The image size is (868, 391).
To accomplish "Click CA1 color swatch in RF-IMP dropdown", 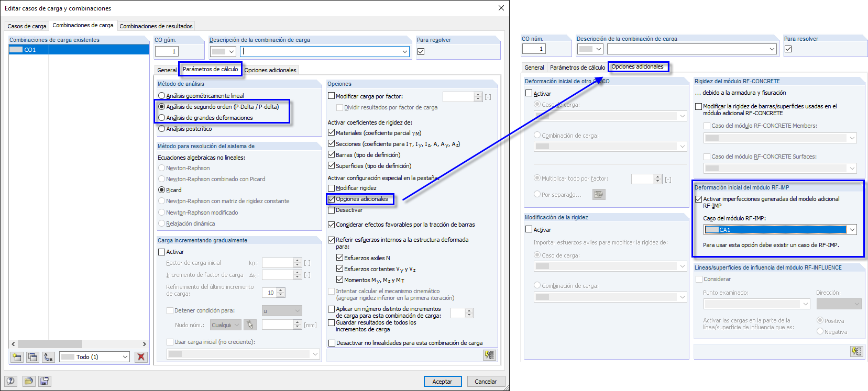I will (x=712, y=230).
